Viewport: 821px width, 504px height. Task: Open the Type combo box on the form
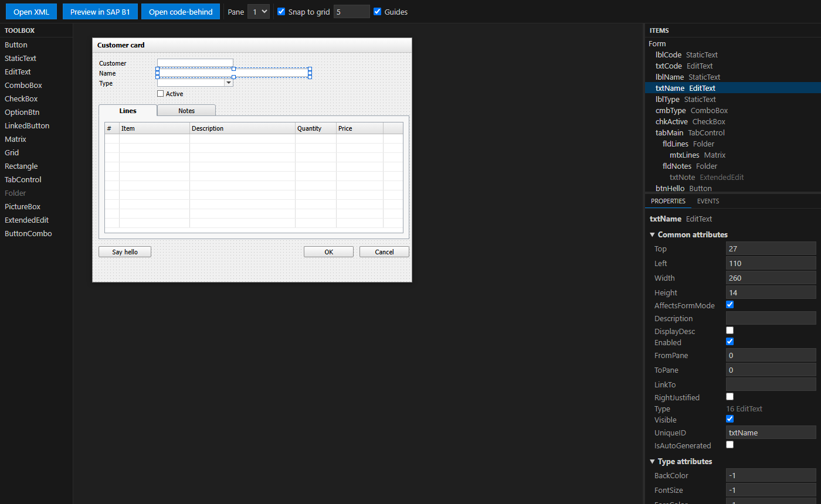pos(195,83)
